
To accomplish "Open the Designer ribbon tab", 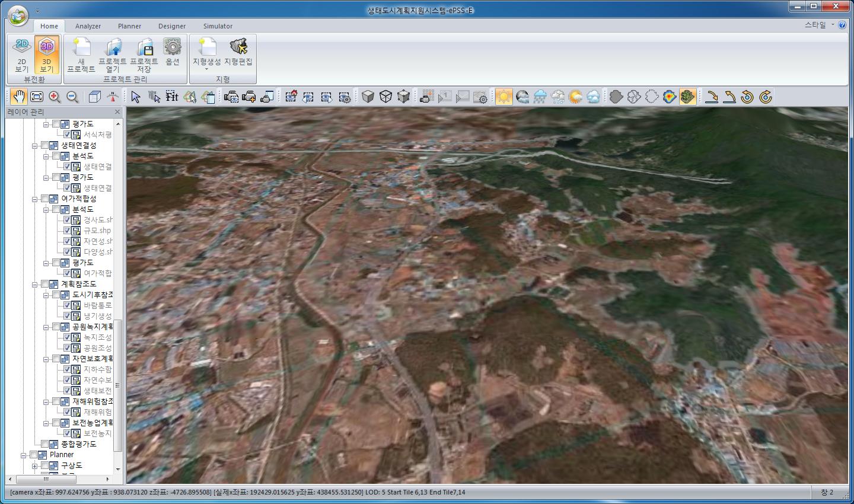I will (x=172, y=26).
